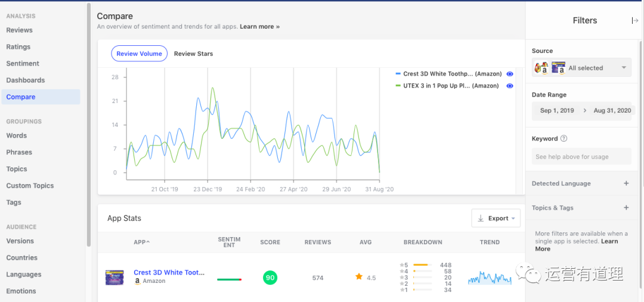Open the Source All selected dropdown
The height and width of the screenshot is (302, 644).
pos(581,68)
